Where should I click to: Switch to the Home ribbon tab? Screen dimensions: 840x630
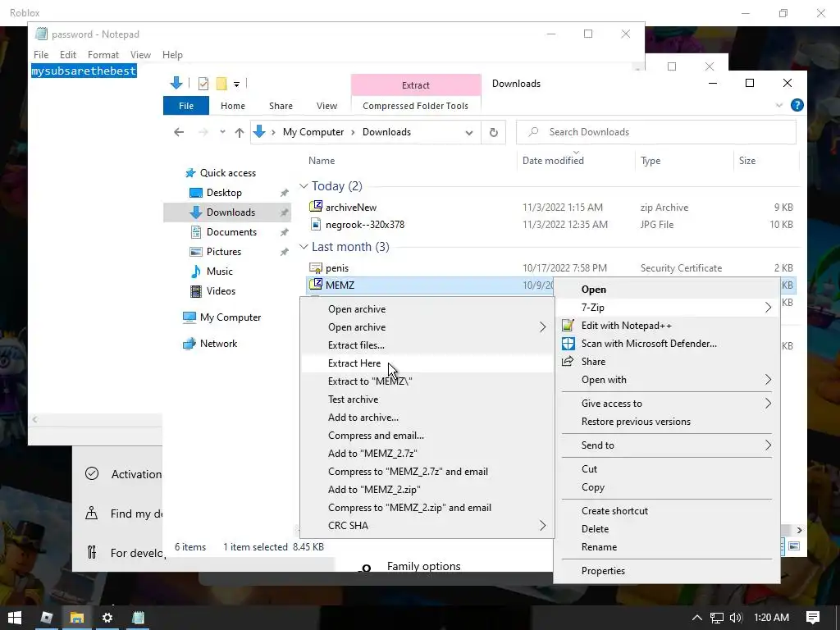(x=232, y=106)
